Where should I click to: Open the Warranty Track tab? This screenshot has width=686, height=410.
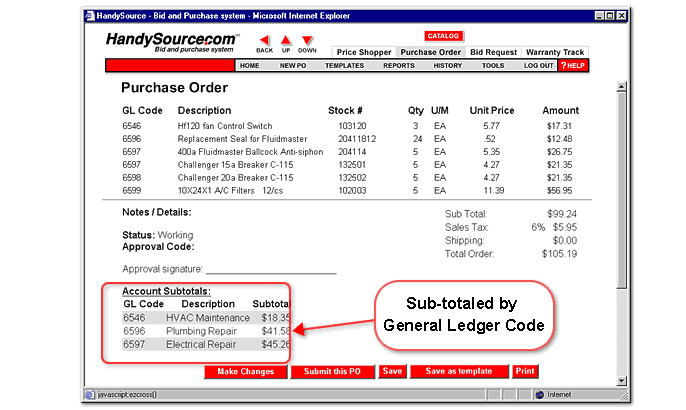[555, 51]
